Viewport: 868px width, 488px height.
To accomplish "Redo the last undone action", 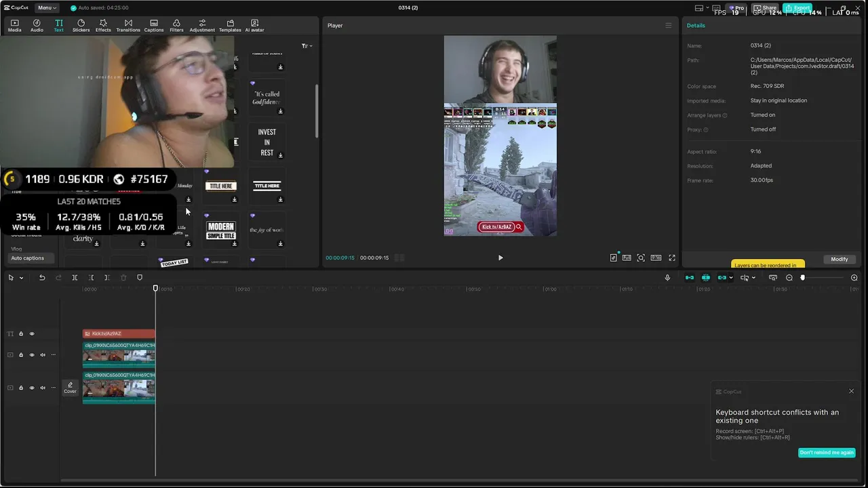I will (58, 278).
